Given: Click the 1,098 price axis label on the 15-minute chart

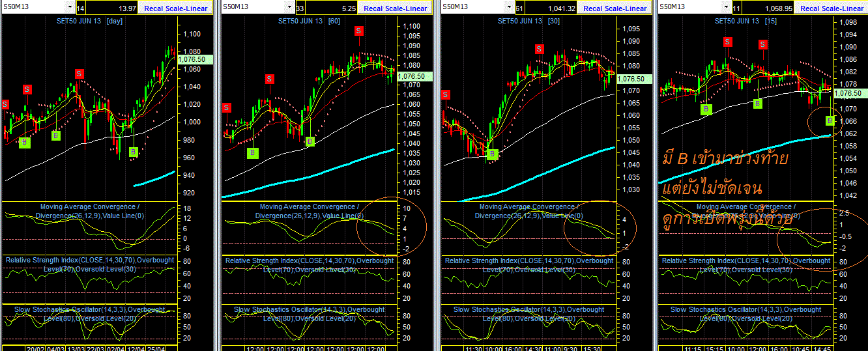Looking at the screenshot, I should click(x=848, y=22).
